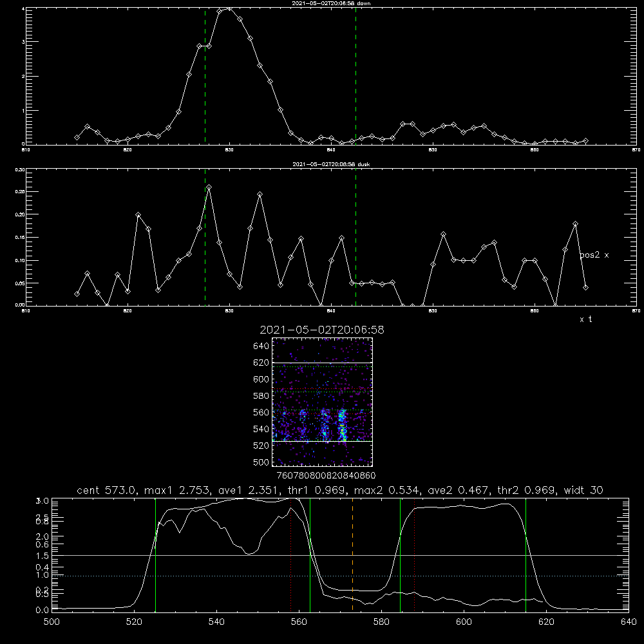
Task: Click the red dotted line near 558
Action: [291, 555]
